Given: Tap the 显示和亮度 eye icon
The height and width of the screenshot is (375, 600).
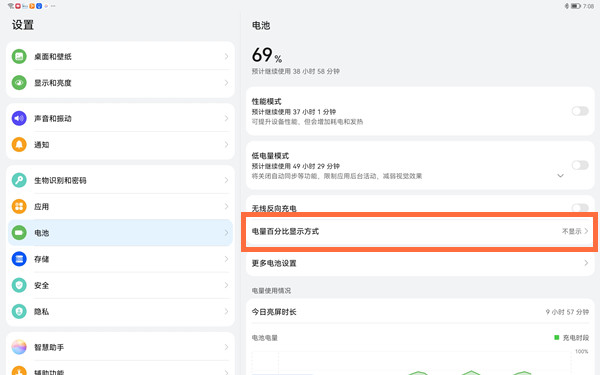Looking at the screenshot, I should (x=19, y=83).
